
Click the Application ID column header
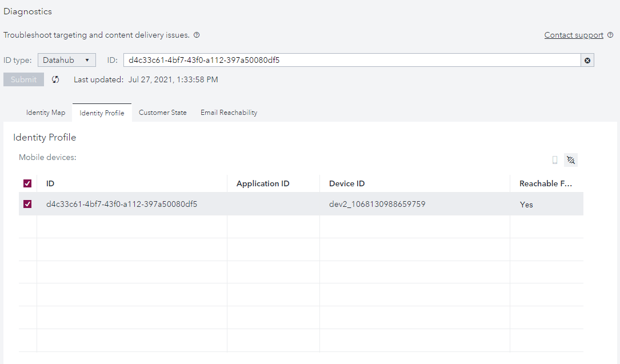coord(262,183)
